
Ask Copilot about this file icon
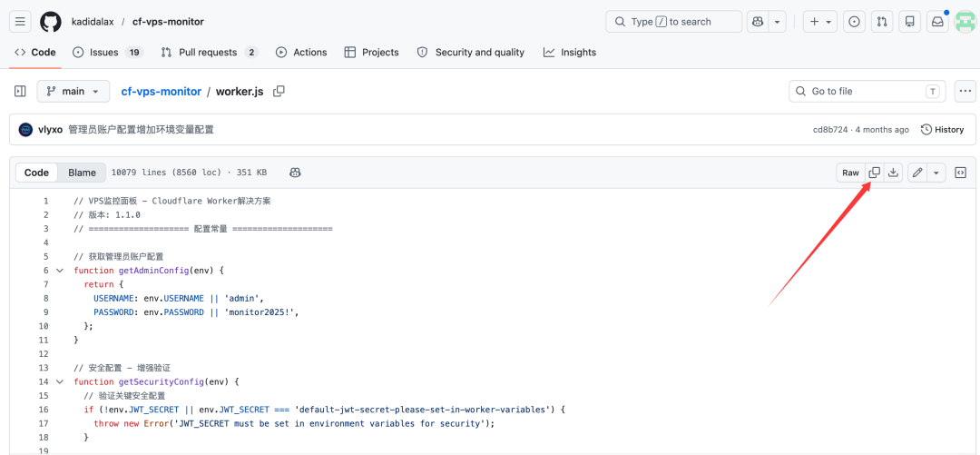coord(296,173)
